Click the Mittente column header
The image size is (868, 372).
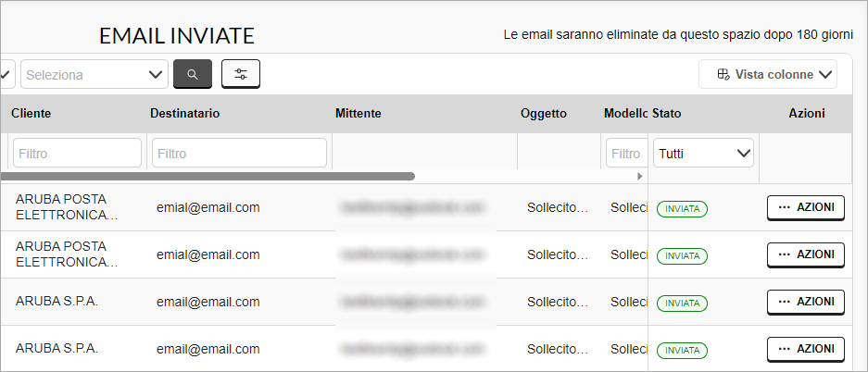click(x=359, y=113)
